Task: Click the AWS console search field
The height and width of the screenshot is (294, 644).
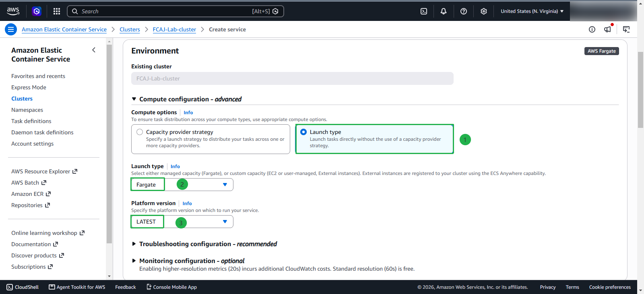Action: (175, 11)
